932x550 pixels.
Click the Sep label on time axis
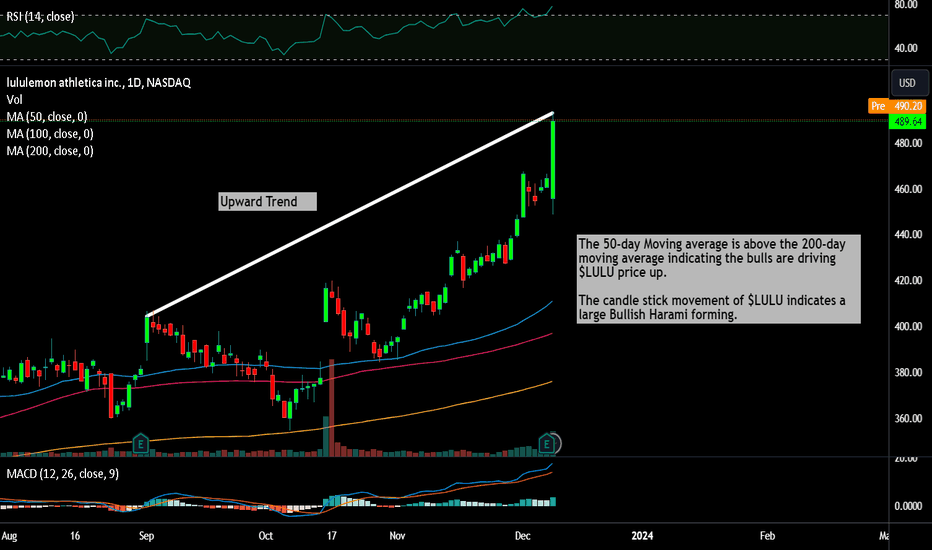click(x=146, y=536)
